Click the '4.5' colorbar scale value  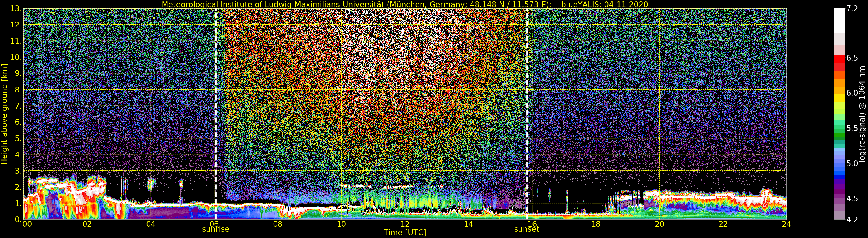point(852,199)
